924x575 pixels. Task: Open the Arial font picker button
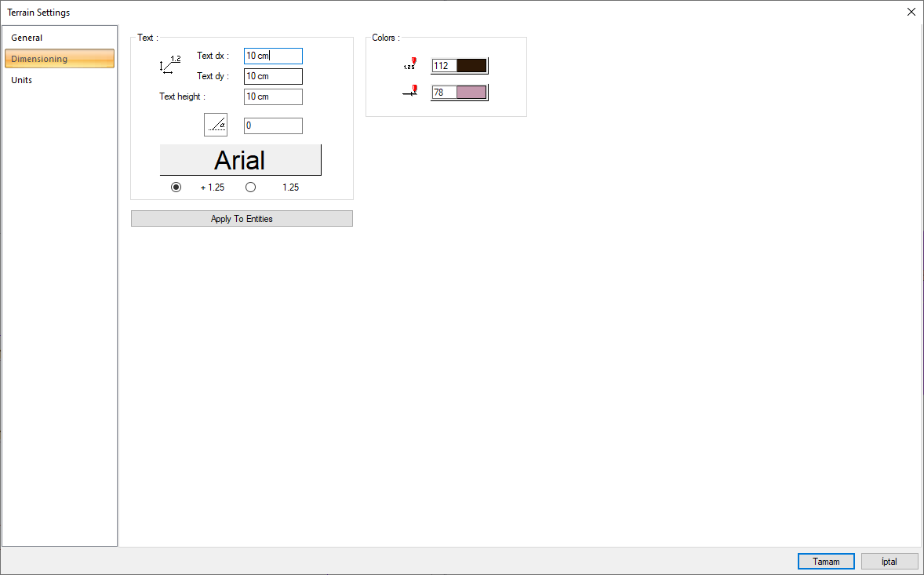(x=240, y=160)
